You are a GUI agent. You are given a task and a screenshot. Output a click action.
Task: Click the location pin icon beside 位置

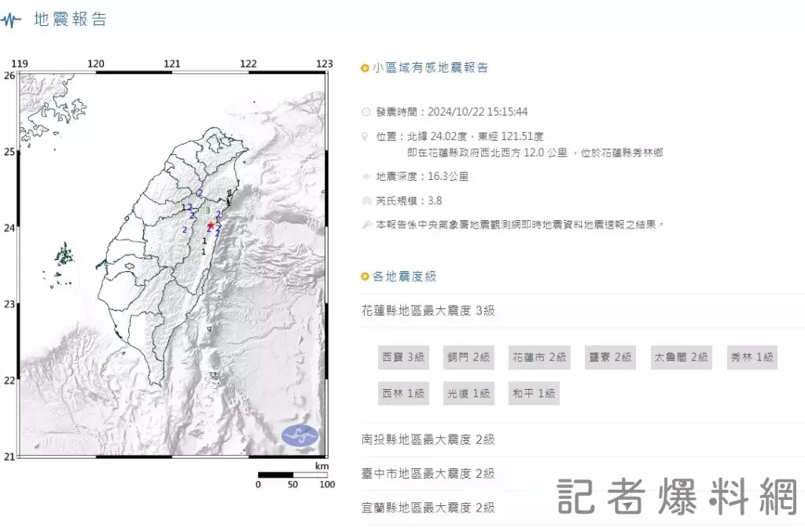(x=365, y=136)
